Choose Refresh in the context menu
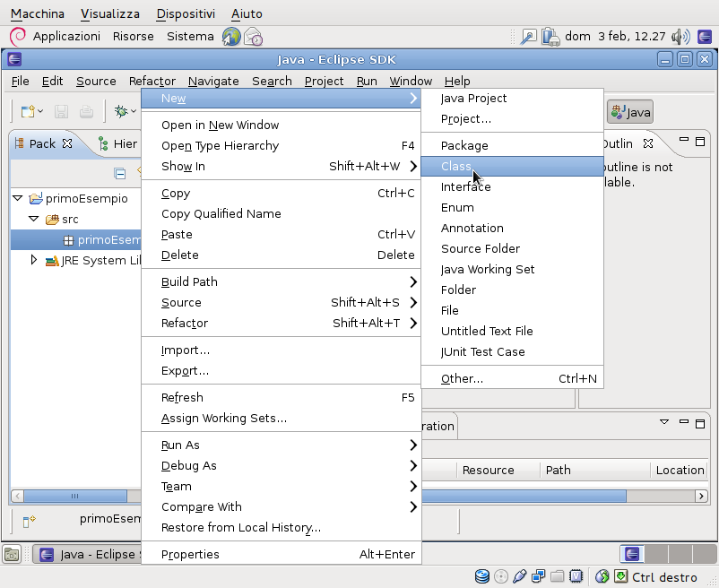 pos(282,397)
